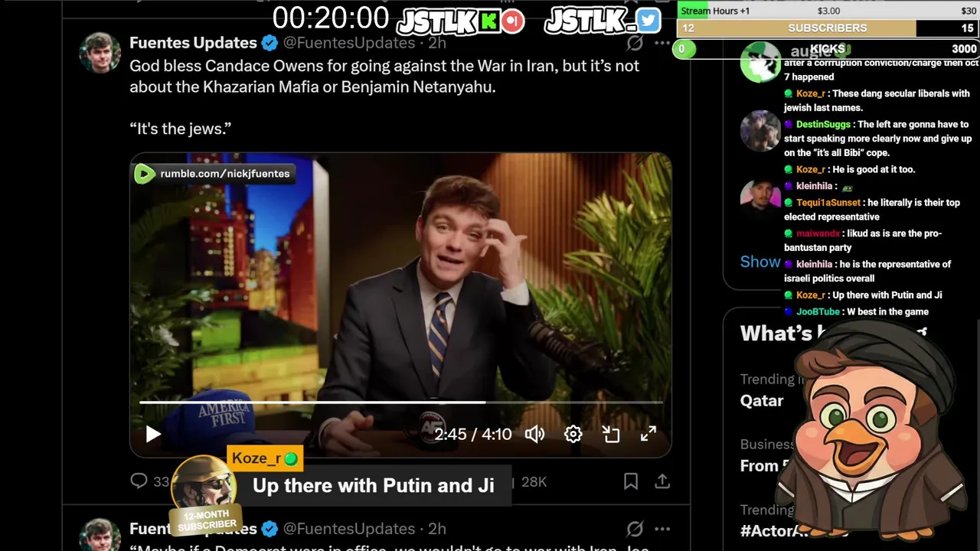Click the 2:45 / 4:10 video time display
980x551 pixels.
(x=472, y=434)
